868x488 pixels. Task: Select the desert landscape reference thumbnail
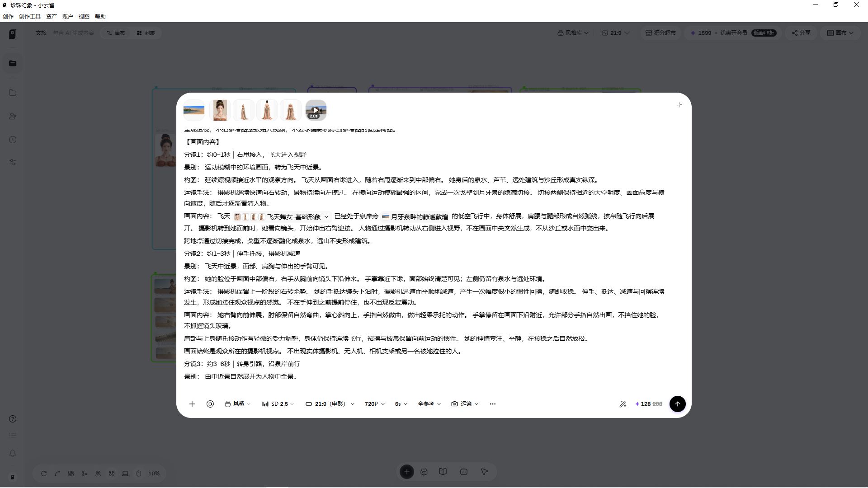click(194, 110)
